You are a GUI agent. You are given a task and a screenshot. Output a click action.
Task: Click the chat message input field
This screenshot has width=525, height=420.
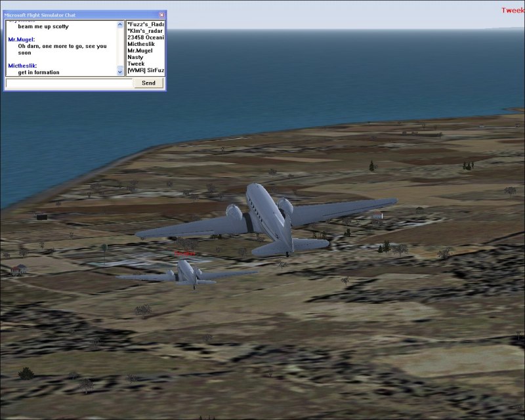[x=70, y=83]
